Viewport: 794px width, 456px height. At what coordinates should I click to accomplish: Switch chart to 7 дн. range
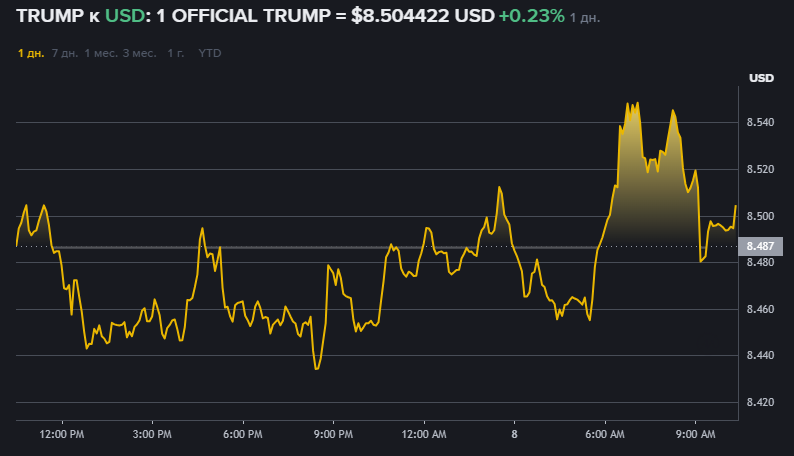pyautogui.click(x=65, y=53)
